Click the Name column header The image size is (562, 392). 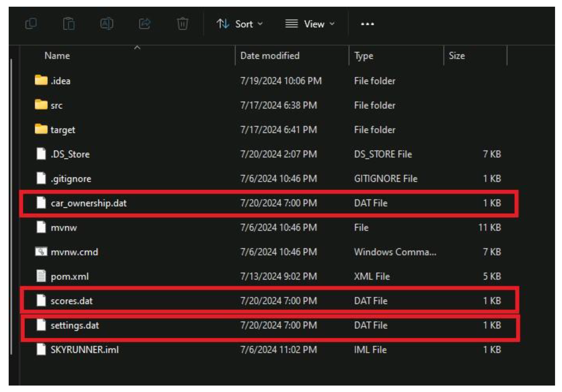click(57, 56)
